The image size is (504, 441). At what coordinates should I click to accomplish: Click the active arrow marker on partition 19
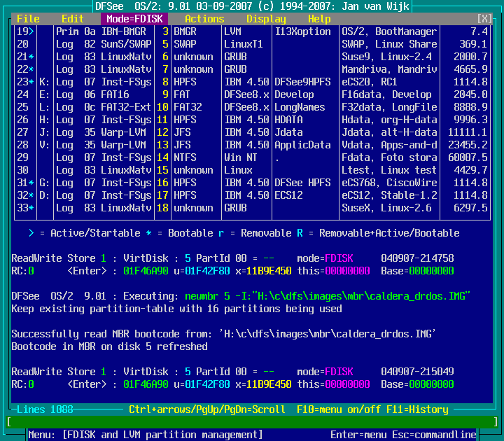[31, 31]
